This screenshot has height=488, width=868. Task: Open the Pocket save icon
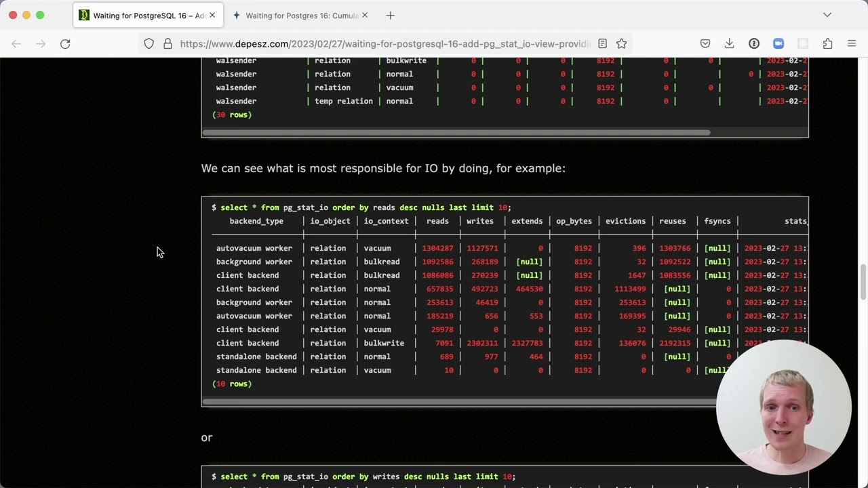tap(705, 43)
